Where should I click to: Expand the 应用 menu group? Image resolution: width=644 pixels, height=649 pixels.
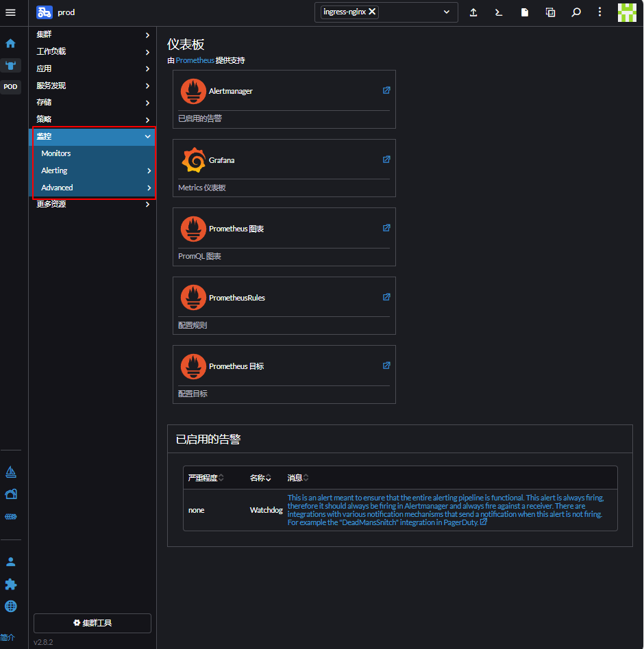93,68
